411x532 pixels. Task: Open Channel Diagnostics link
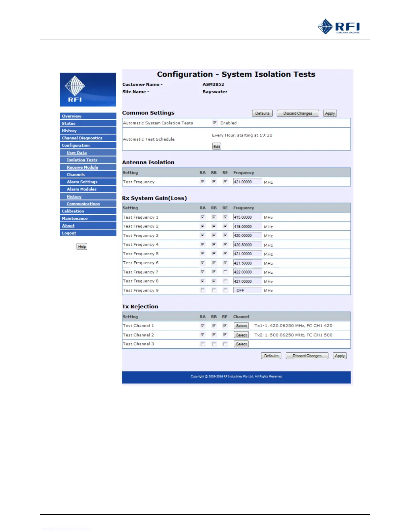tap(82, 138)
